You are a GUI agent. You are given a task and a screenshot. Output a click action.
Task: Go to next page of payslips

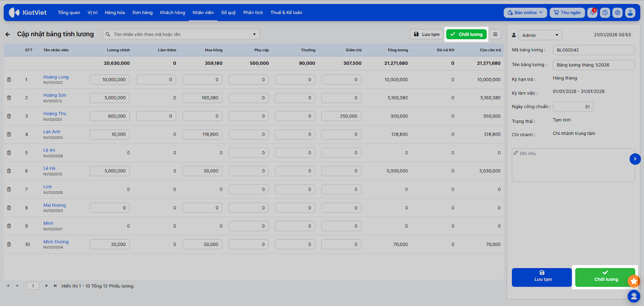click(x=47, y=286)
